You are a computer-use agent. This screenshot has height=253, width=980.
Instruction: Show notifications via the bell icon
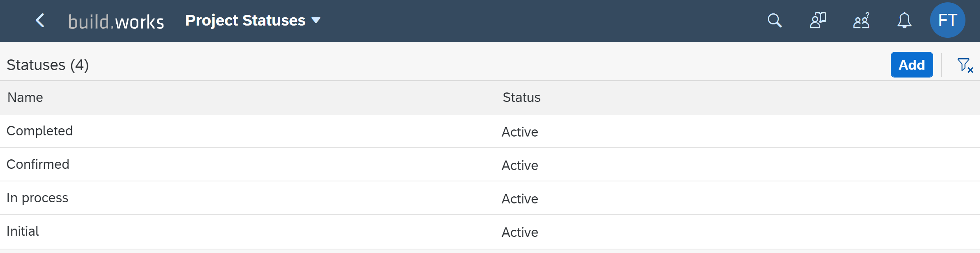click(905, 20)
